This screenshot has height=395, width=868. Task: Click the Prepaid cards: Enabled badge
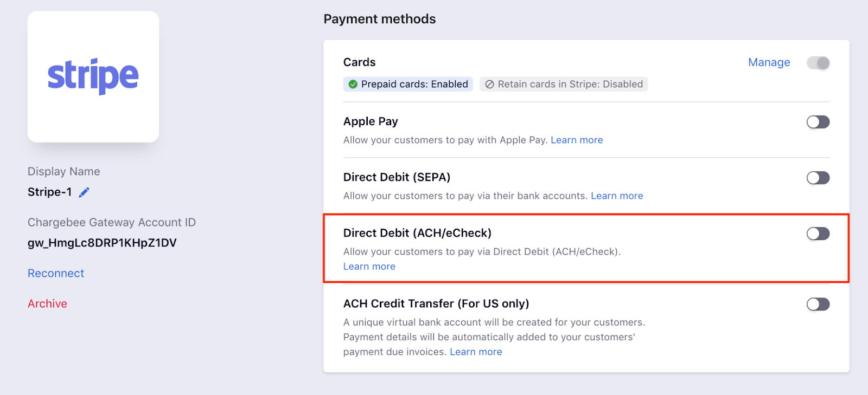(407, 84)
